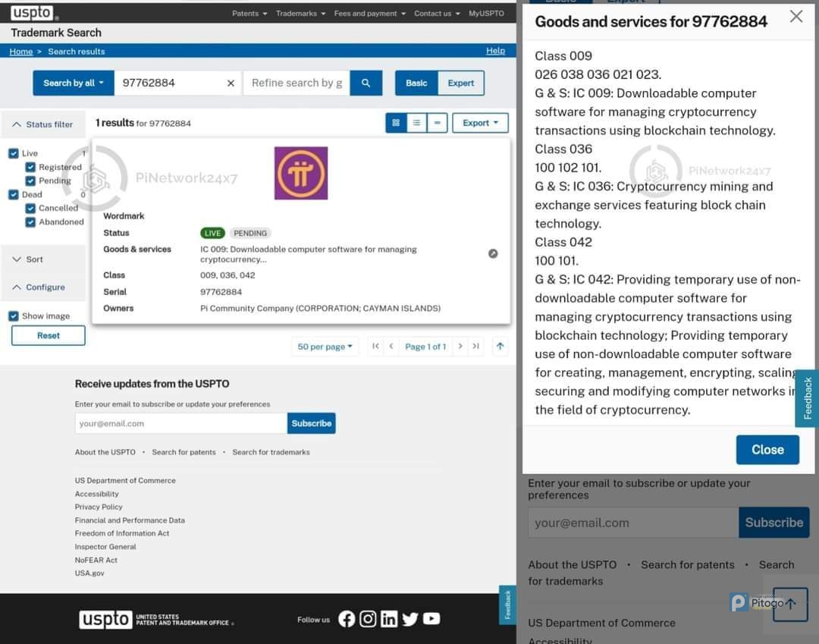
Task: Open USPTO Instagram icon
Action: tap(368, 619)
